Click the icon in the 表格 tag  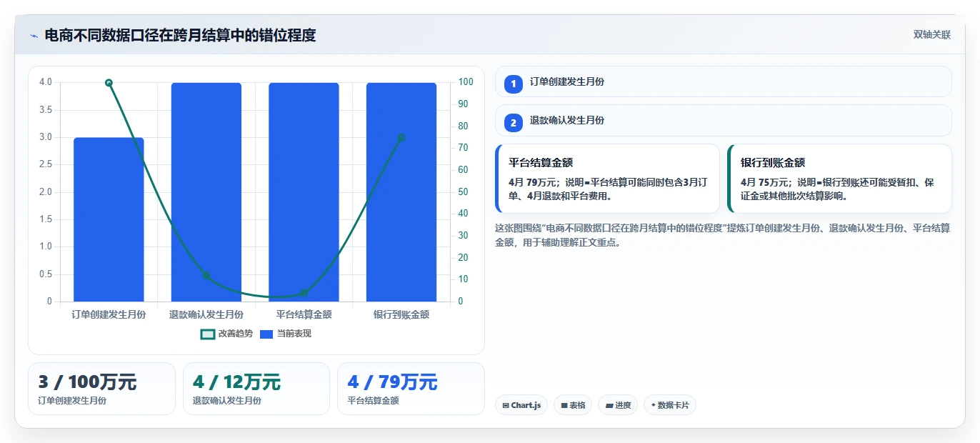click(x=564, y=405)
